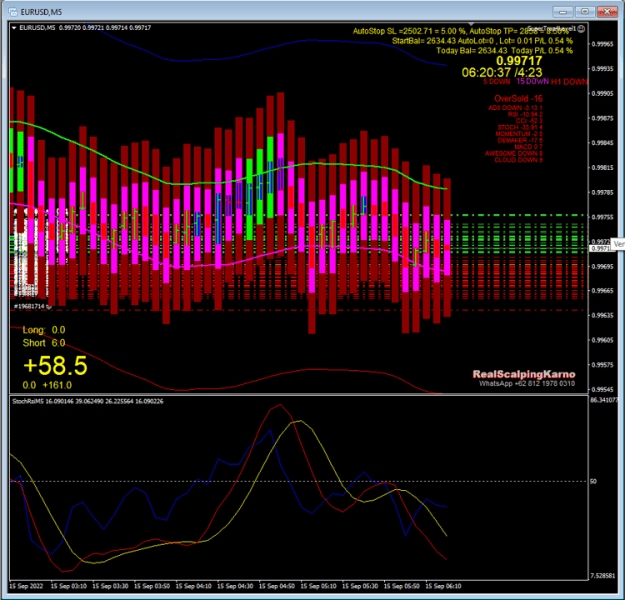Image resolution: width=625 pixels, height=600 pixels.
Task: Click the 0.99545 price axis label
Action: click(602, 389)
